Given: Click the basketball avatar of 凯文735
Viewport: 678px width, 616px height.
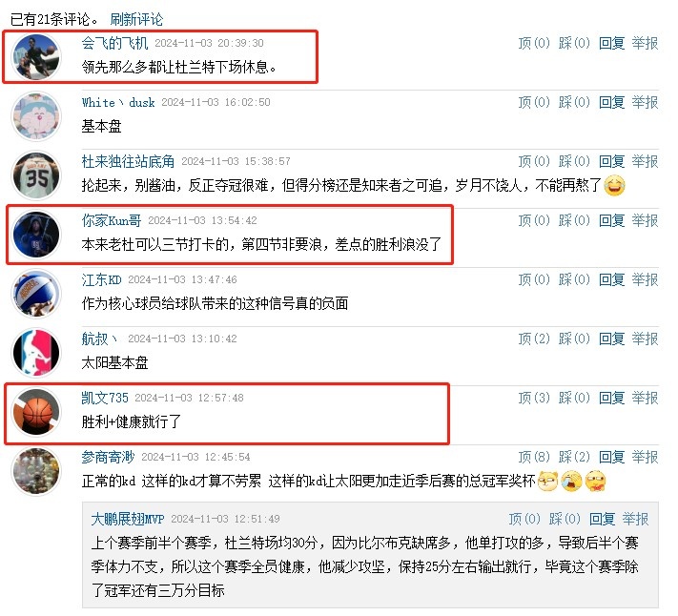Looking at the screenshot, I should tap(36, 412).
